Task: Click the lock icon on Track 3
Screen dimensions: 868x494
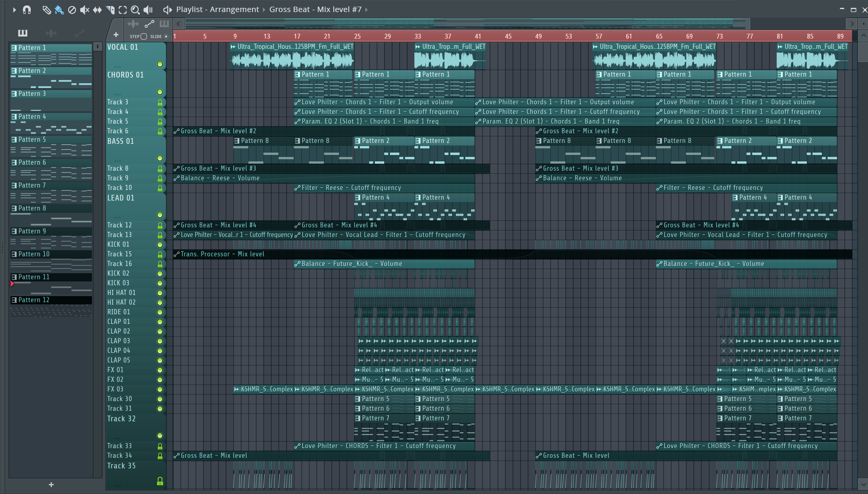Action: click(x=160, y=103)
